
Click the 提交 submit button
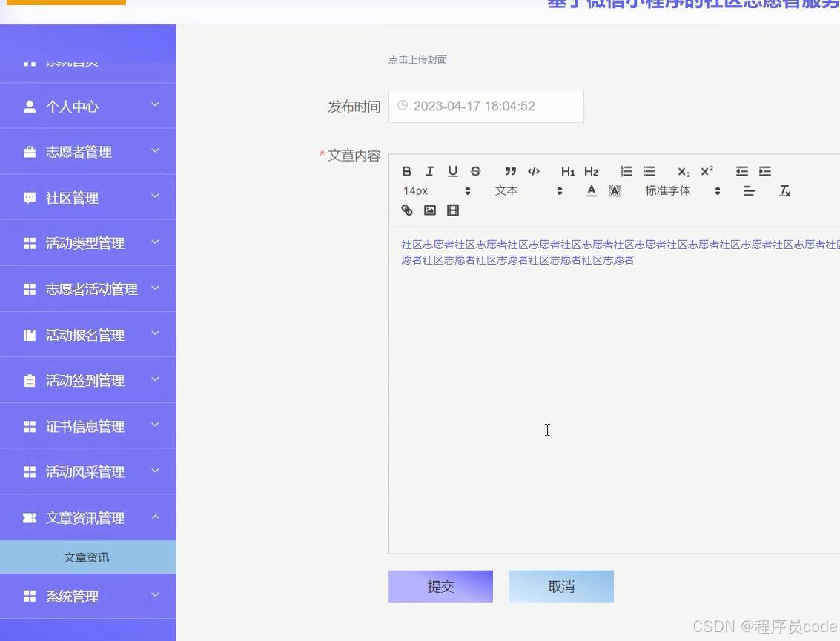[x=440, y=586]
